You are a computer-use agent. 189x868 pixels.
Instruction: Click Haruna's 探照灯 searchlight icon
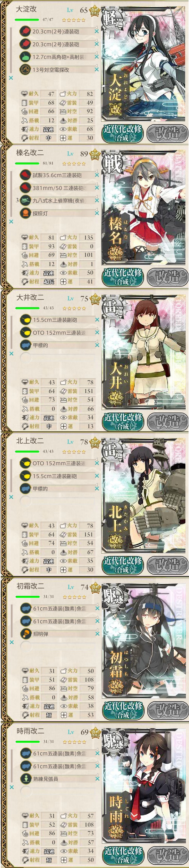tap(25, 213)
